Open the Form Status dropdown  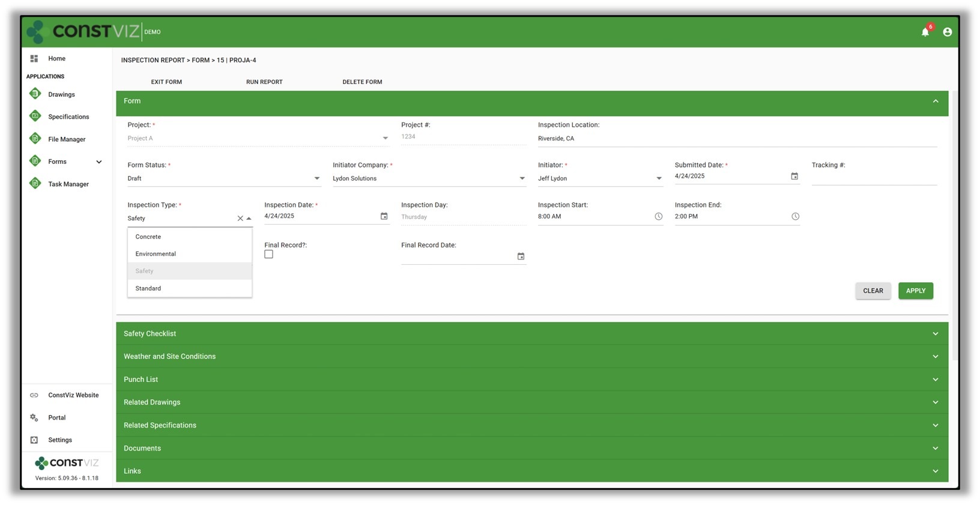pos(316,178)
